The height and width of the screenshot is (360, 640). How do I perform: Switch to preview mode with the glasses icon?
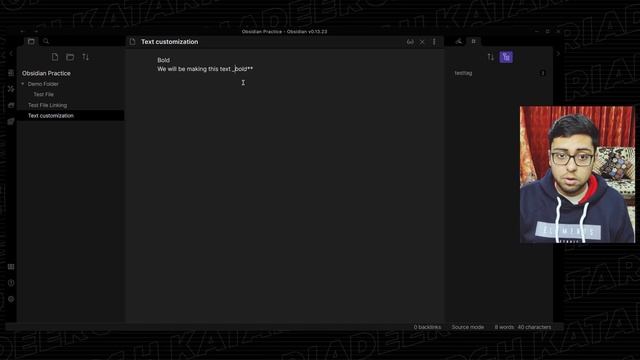click(x=410, y=42)
